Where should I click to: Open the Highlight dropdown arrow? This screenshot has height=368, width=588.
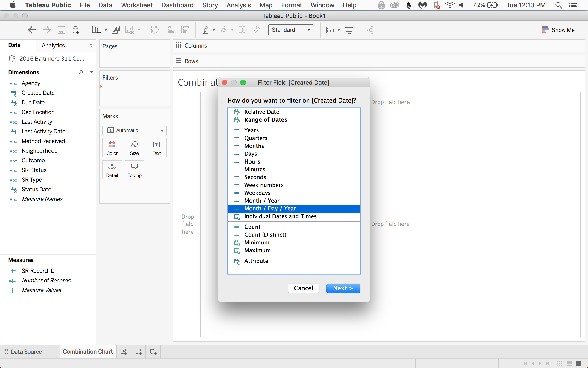click(x=214, y=30)
